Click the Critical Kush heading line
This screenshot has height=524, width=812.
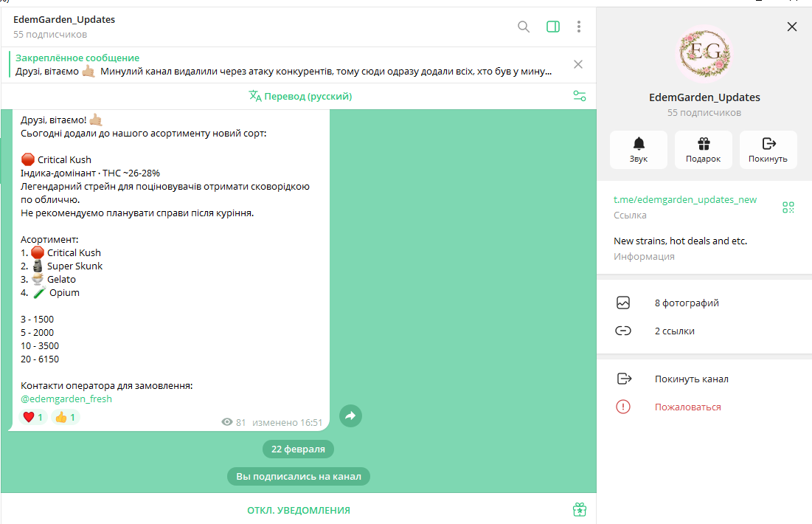56,159
